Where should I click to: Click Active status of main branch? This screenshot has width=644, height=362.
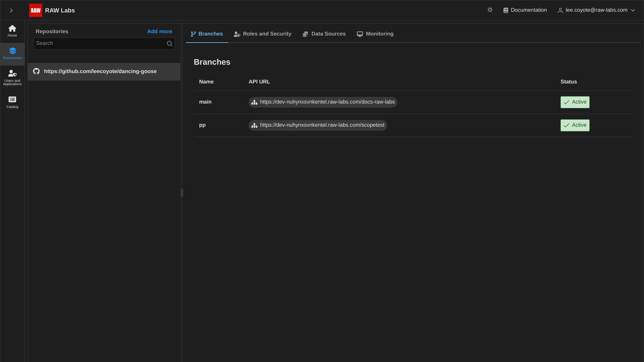click(575, 102)
